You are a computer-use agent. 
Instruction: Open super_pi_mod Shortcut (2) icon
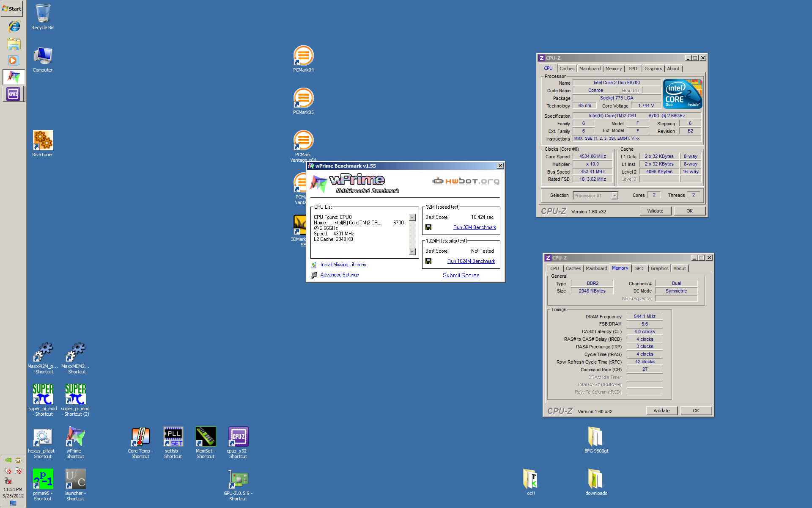pos(75,400)
